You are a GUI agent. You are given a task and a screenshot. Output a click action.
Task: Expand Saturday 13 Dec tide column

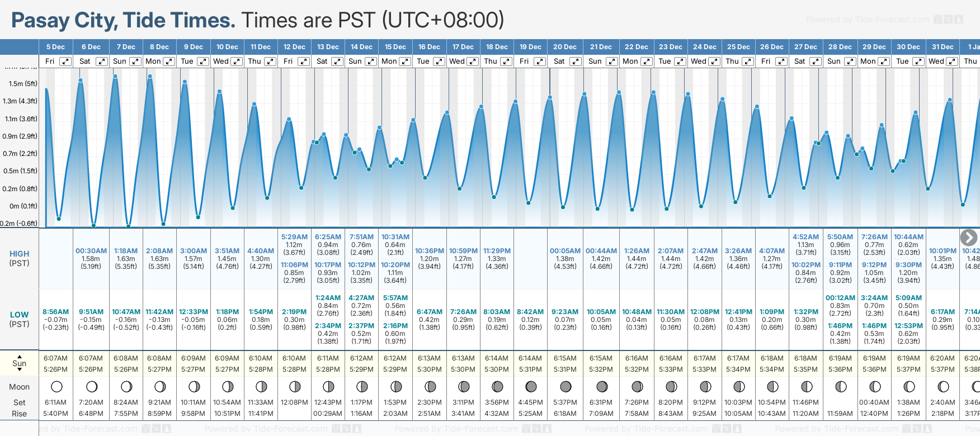click(337, 61)
